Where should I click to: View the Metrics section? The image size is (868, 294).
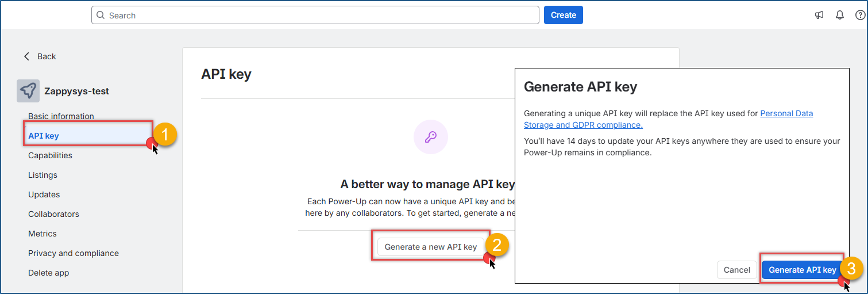pyautogui.click(x=43, y=234)
